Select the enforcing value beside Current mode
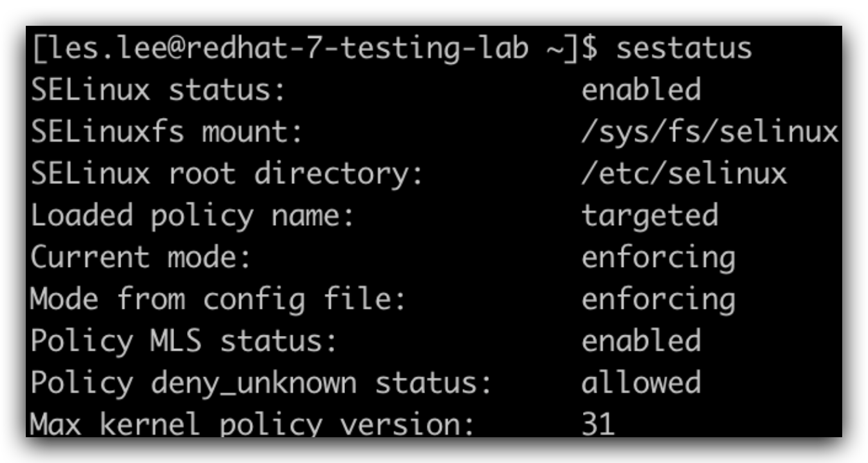This screenshot has width=868, height=463. tap(658, 259)
